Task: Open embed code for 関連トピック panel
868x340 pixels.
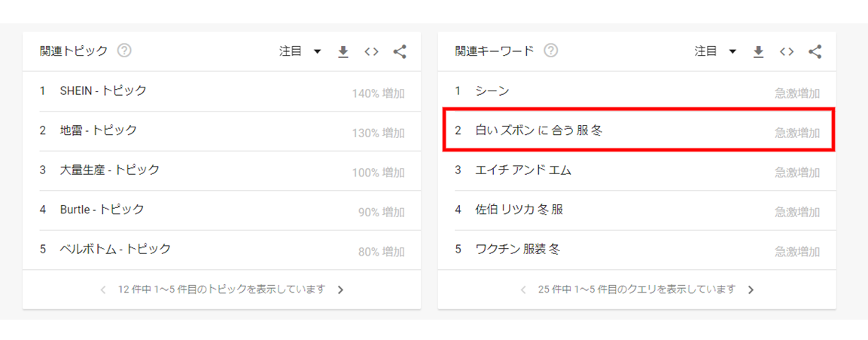Action: [371, 52]
